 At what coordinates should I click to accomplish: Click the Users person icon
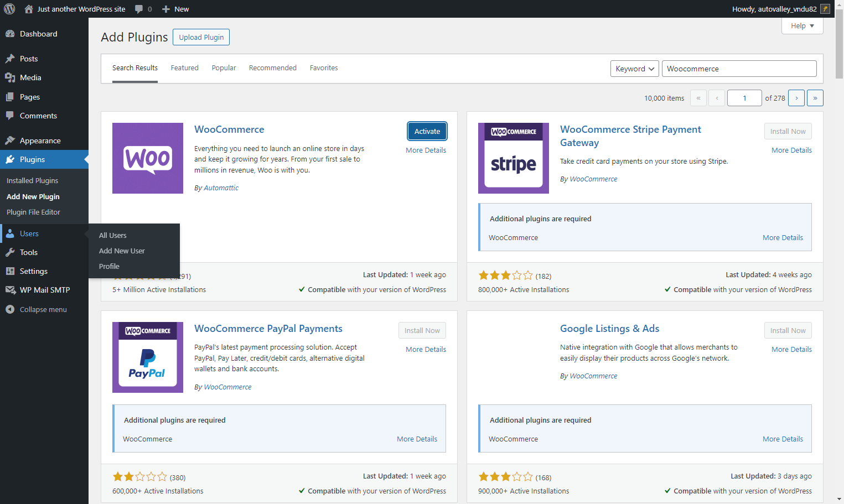point(10,233)
